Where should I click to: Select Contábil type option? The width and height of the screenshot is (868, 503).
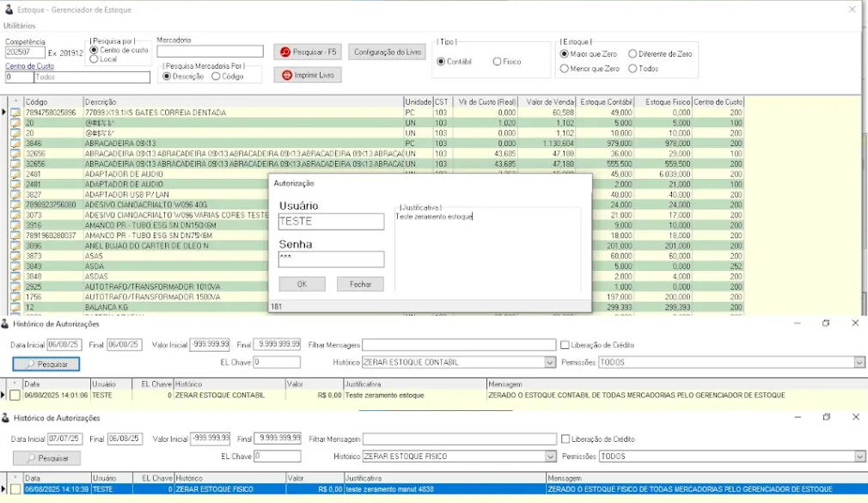[441, 62]
